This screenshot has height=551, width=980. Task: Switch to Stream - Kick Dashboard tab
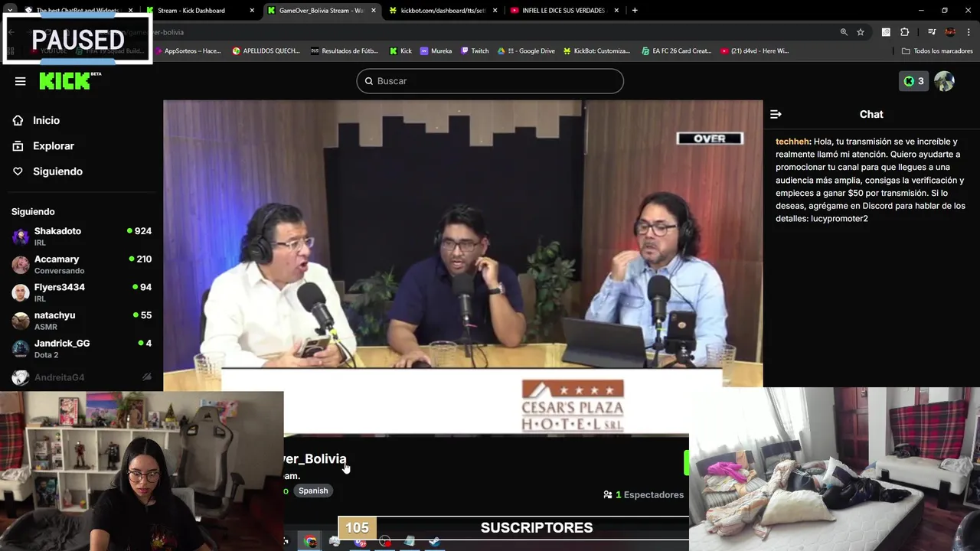click(201, 11)
